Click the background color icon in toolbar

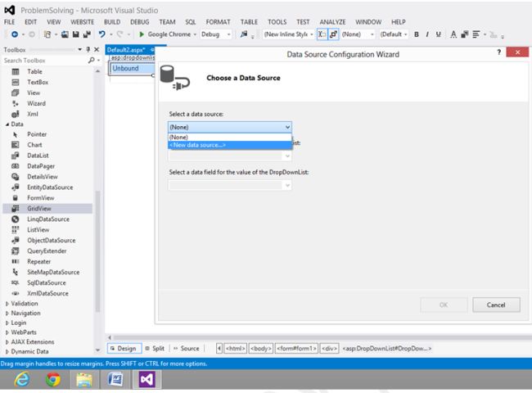pos(465,34)
